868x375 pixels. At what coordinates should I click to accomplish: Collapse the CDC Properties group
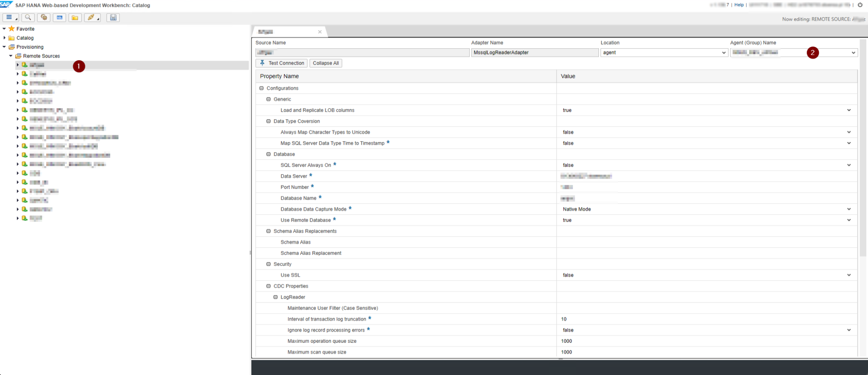tap(268, 286)
